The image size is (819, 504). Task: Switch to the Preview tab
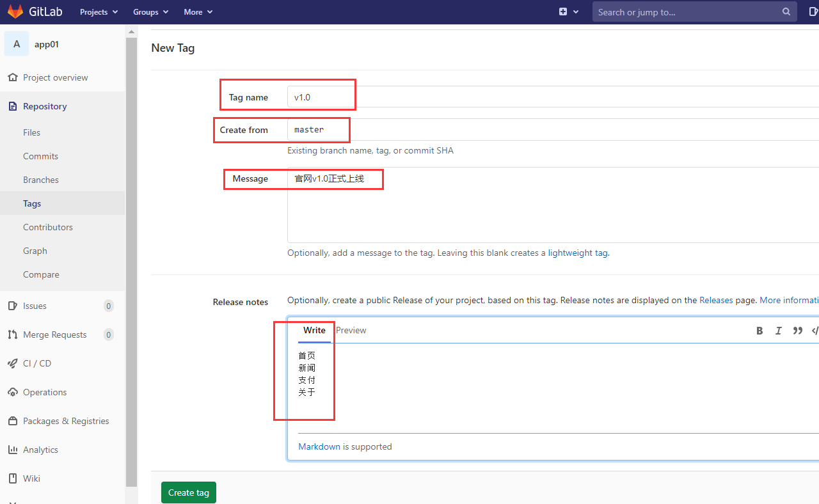tap(351, 331)
